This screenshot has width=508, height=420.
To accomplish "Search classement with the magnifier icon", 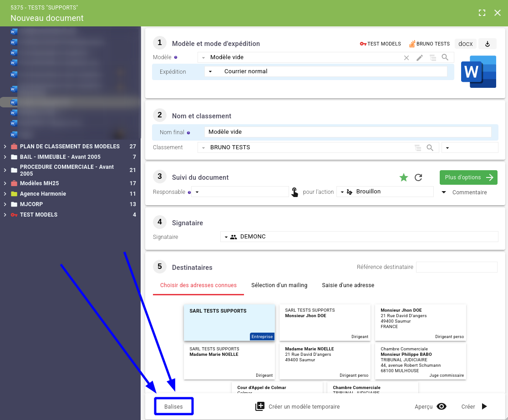I will pyautogui.click(x=430, y=148).
